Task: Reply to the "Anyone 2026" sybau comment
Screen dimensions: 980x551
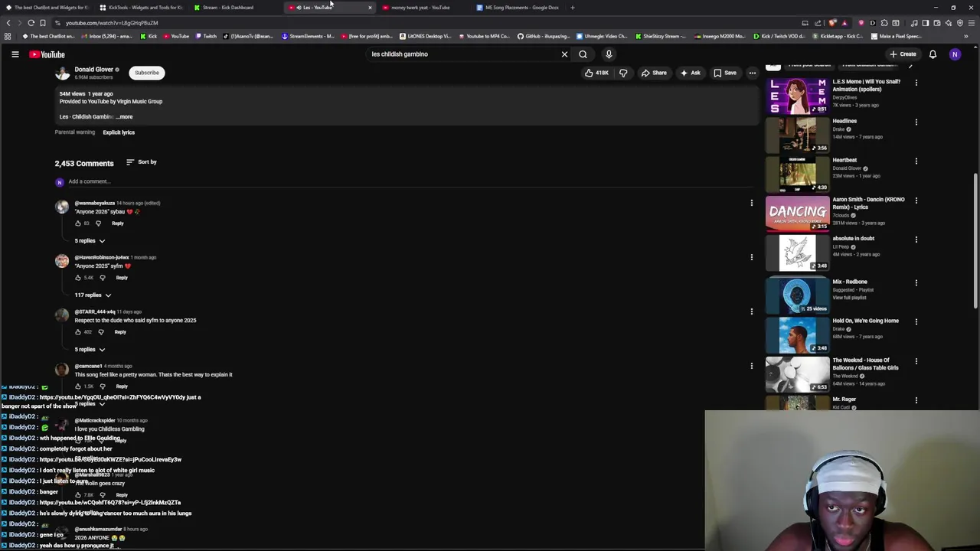Action: click(x=118, y=223)
